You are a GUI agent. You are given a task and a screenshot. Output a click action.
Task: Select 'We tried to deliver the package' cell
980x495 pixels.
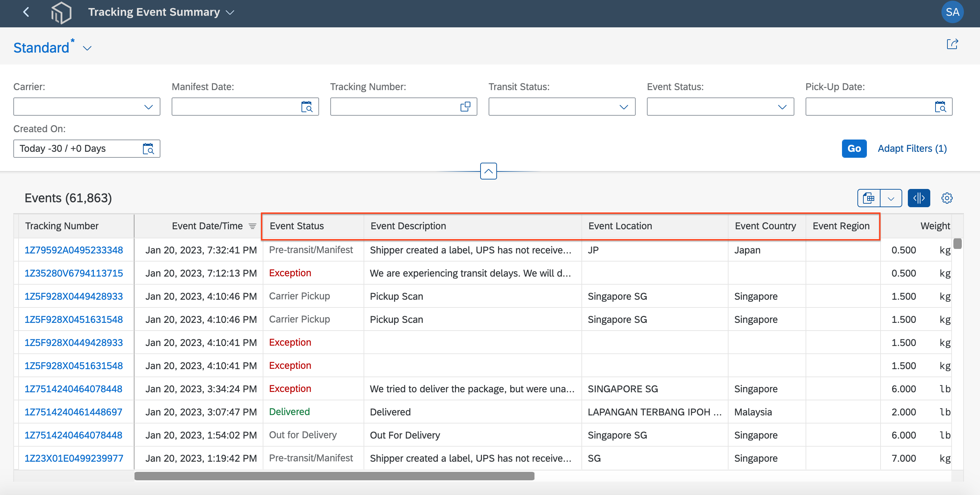tap(472, 389)
